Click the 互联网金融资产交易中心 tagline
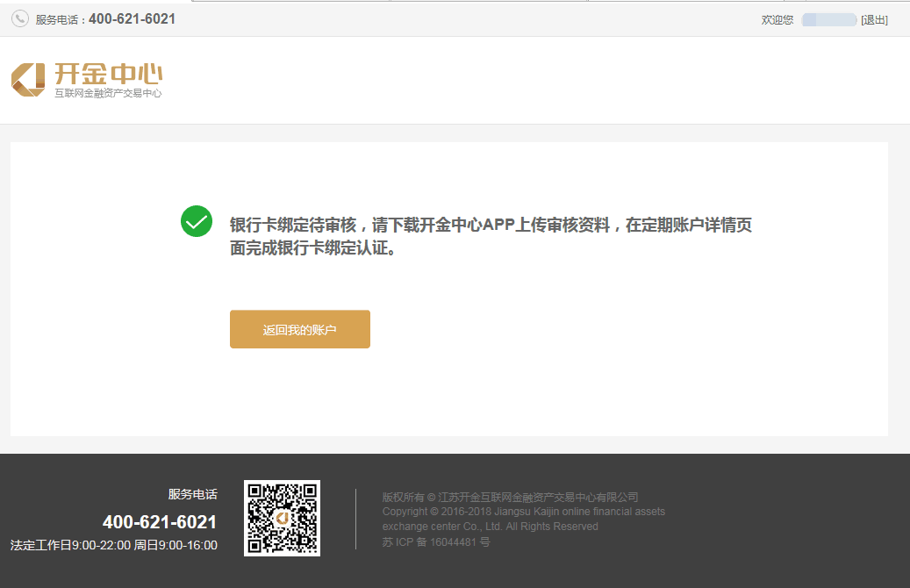 108,93
